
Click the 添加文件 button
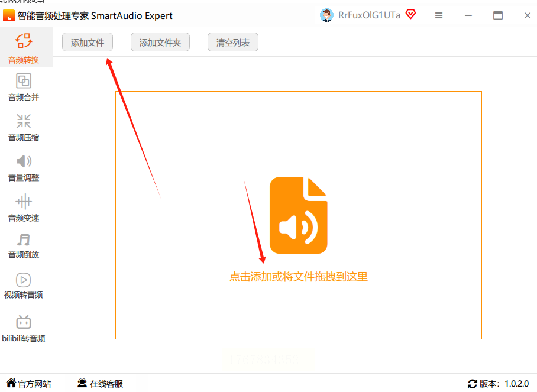88,42
